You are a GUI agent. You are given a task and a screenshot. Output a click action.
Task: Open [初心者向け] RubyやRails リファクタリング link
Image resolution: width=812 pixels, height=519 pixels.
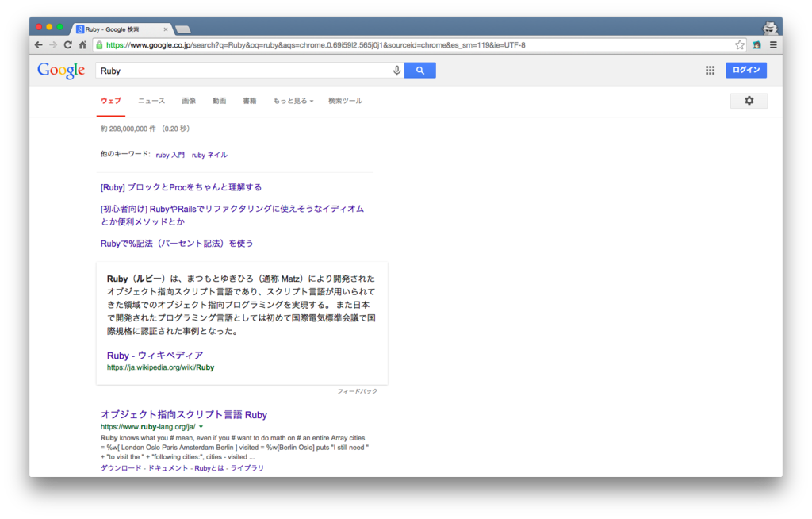[x=232, y=215]
